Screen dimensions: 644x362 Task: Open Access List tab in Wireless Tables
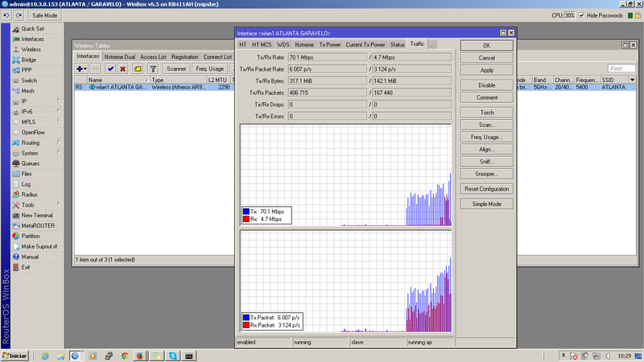click(x=153, y=57)
